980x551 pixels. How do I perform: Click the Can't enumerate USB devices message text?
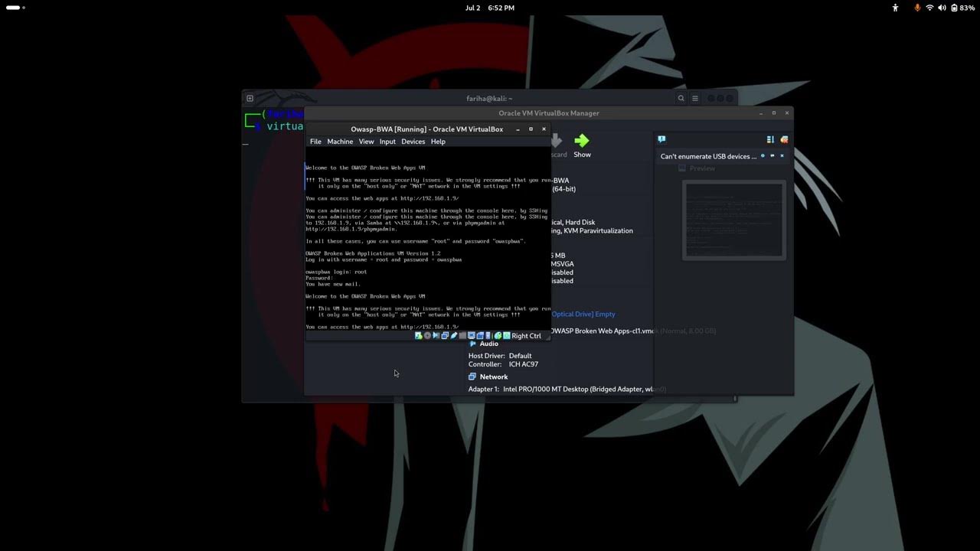coord(708,156)
